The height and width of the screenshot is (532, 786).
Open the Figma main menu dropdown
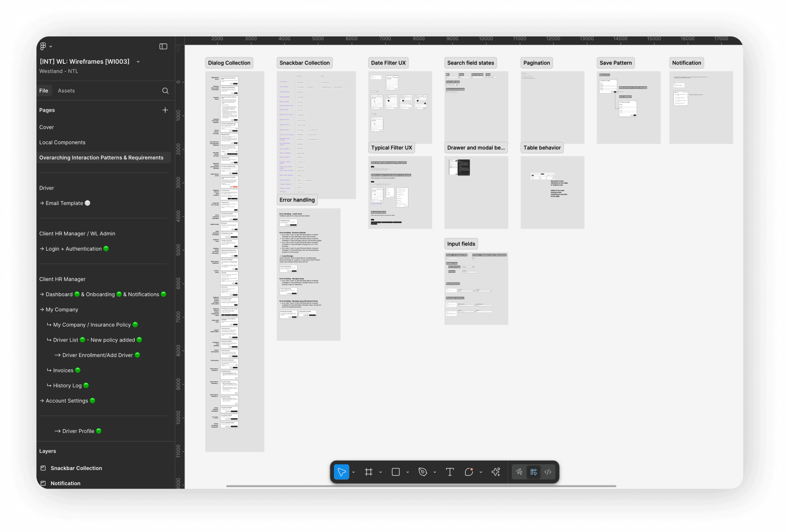tap(46, 46)
